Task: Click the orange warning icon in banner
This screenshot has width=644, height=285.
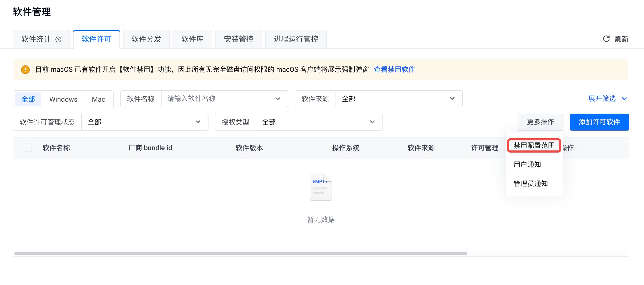Action: point(25,70)
